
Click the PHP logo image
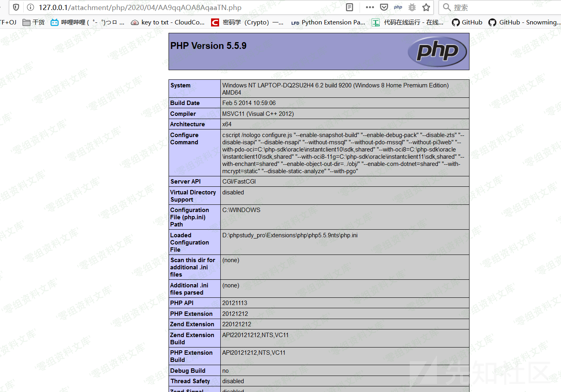(x=437, y=52)
